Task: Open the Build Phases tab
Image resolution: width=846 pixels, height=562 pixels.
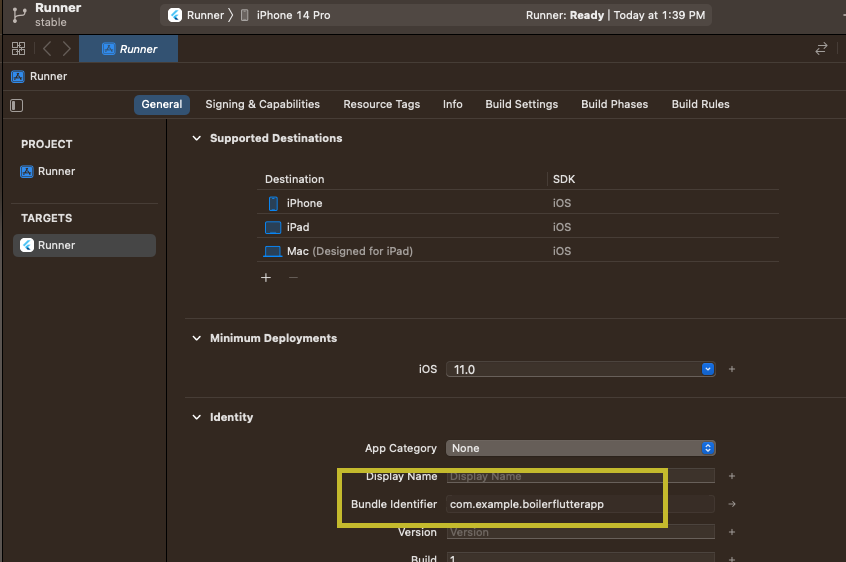Action: click(x=615, y=104)
